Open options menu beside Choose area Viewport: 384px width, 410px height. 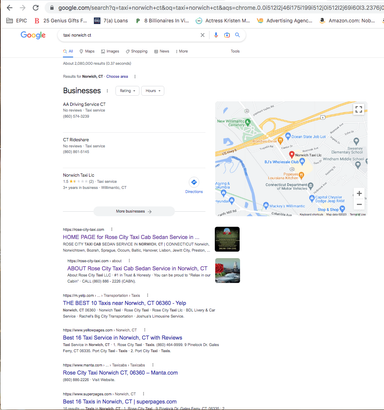pyautogui.click(x=135, y=77)
